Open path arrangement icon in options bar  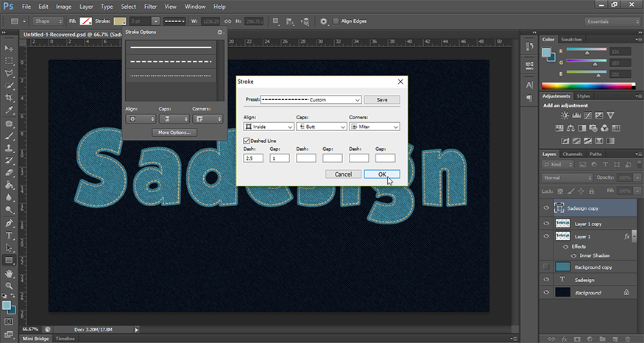(x=305, y=21)
